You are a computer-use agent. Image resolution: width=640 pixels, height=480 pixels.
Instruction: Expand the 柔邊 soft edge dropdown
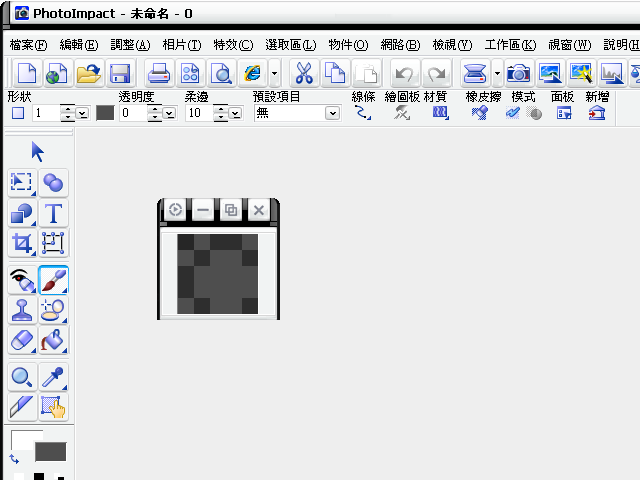[236, 113]
